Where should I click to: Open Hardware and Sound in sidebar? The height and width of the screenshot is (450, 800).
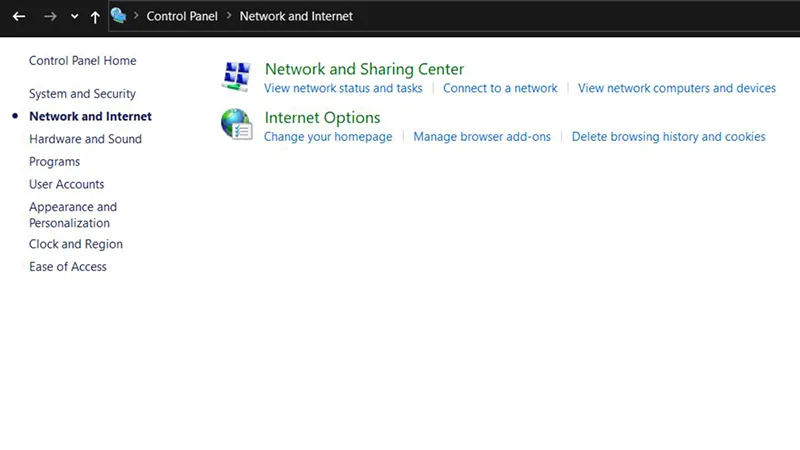(85, 139)
